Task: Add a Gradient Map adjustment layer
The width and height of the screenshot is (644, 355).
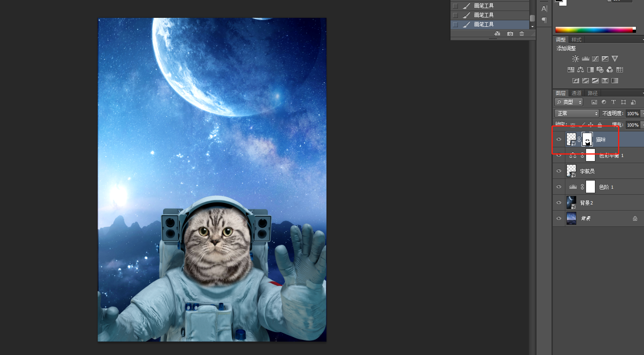Action: tap(615, 81)
